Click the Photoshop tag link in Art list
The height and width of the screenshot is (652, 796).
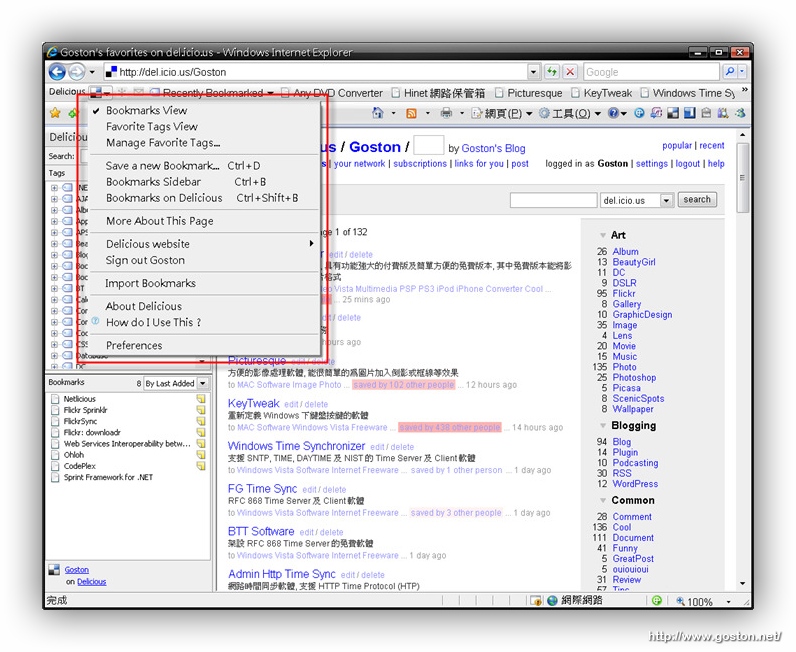click(x=634, y=377)
